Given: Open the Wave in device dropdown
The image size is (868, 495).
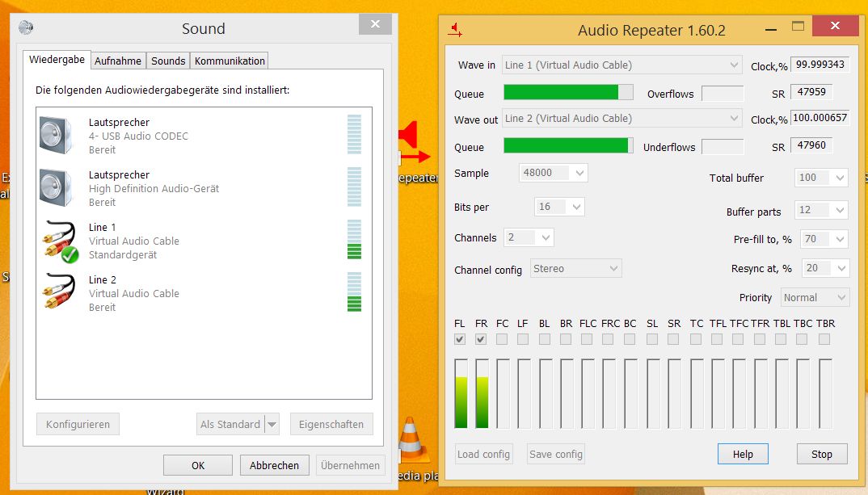Looking at the screenshot, I should [x=622, y=65].
